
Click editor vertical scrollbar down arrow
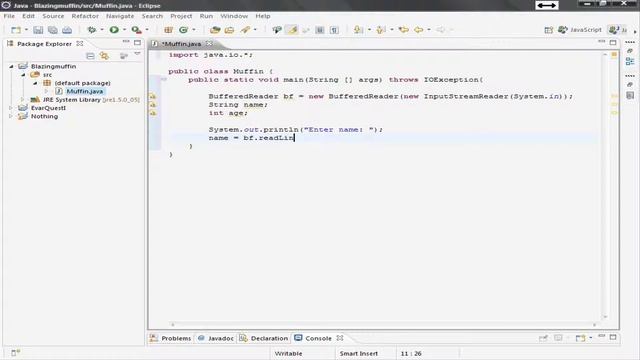pyautogui.click(x=605, y=317)
